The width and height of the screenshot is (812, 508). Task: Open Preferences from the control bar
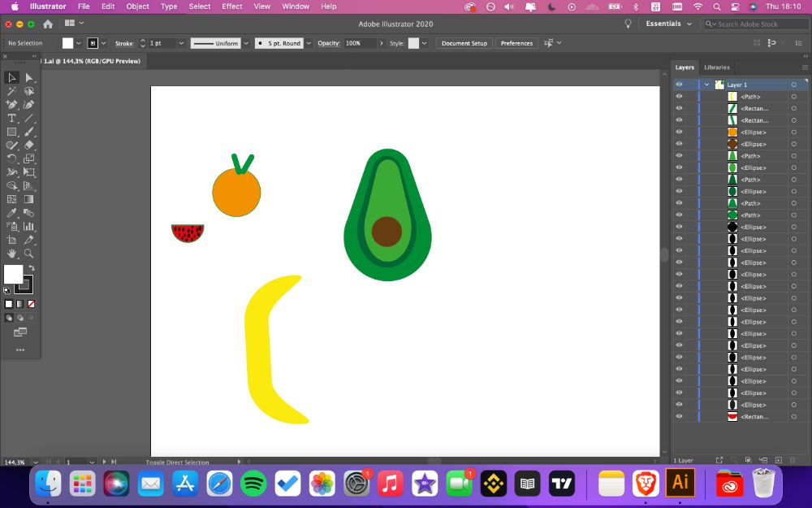516,44
